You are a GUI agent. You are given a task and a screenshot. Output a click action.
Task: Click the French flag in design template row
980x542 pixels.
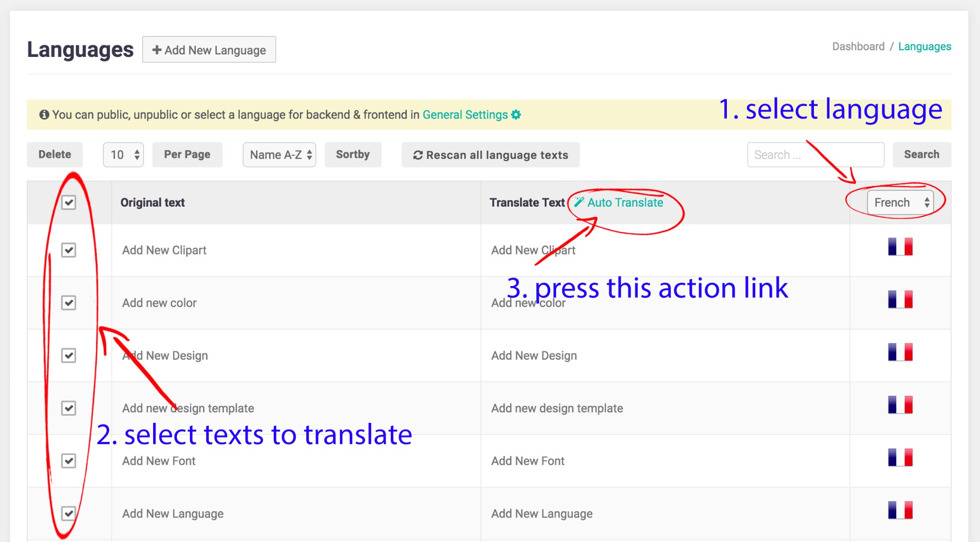point(900,405)
